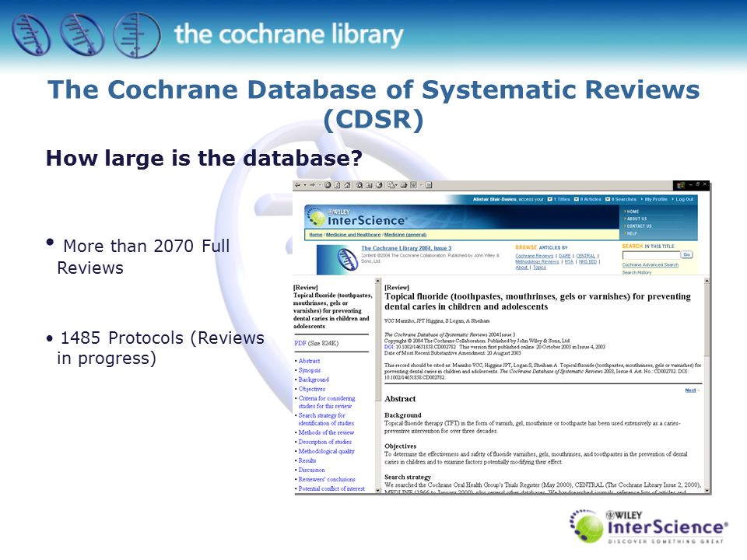Click the Log Out link
The image size is (747, 560).
point(684,199)
